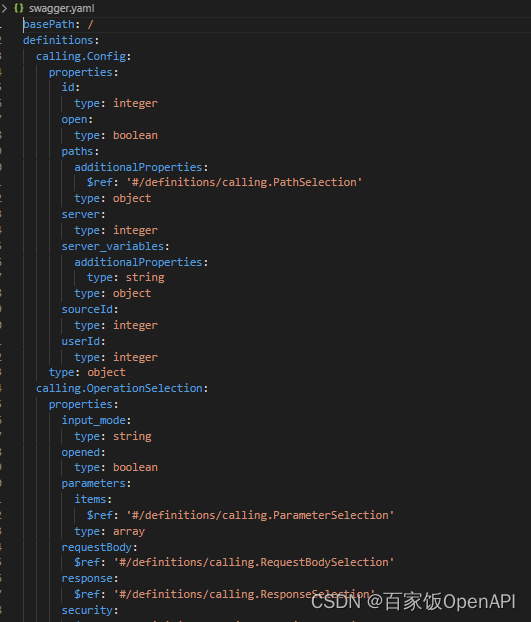Click the parameters property key
Image resolution: width=531 pixels, height=622 pixels.
[96, 484]
